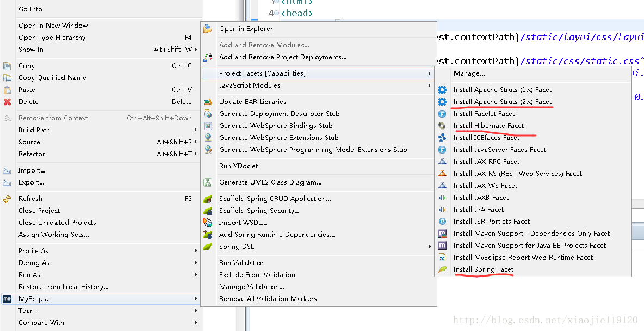Click the Struts 1.x gear icon

point(442,90)
